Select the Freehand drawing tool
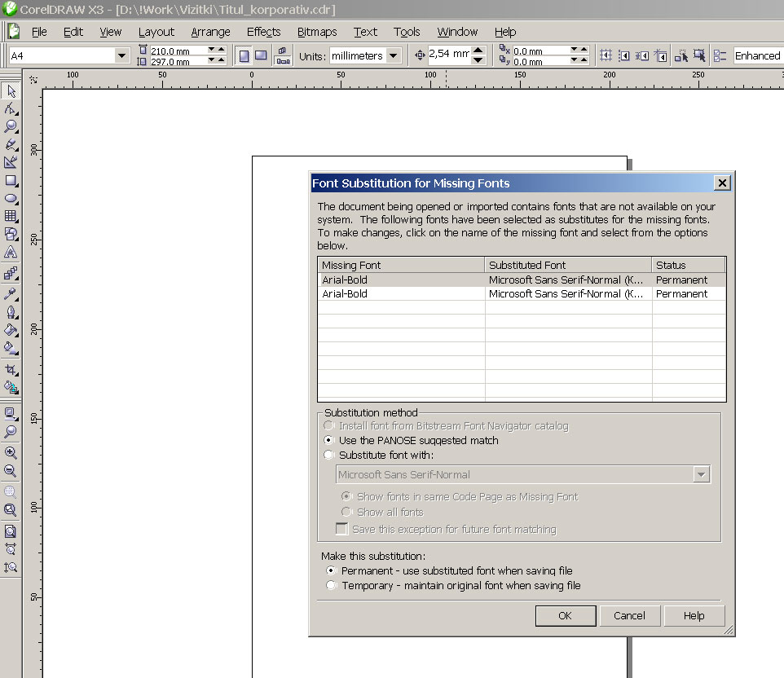Viewport: 784px width, 678px height. (11, 144)
